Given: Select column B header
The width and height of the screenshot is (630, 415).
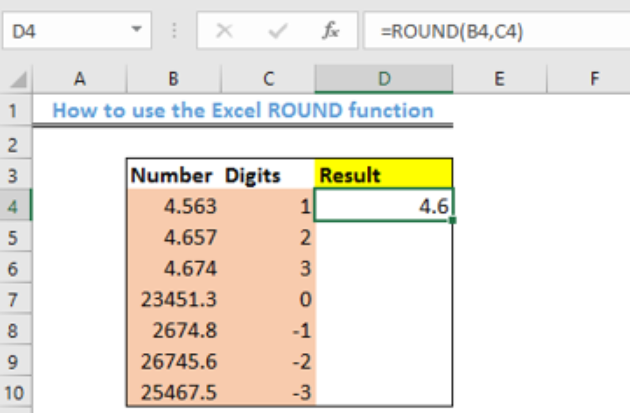Looking at the screenshot, I should 174,79.
